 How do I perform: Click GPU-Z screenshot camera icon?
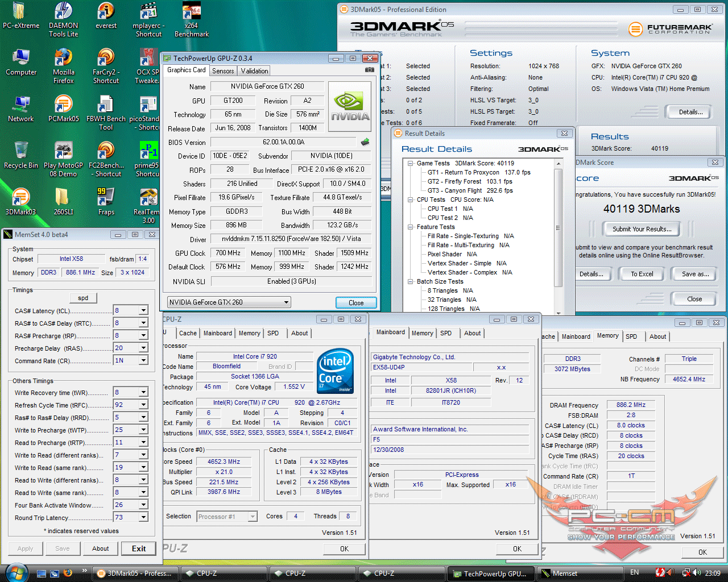pyautogui.click(x=370, y=70)
